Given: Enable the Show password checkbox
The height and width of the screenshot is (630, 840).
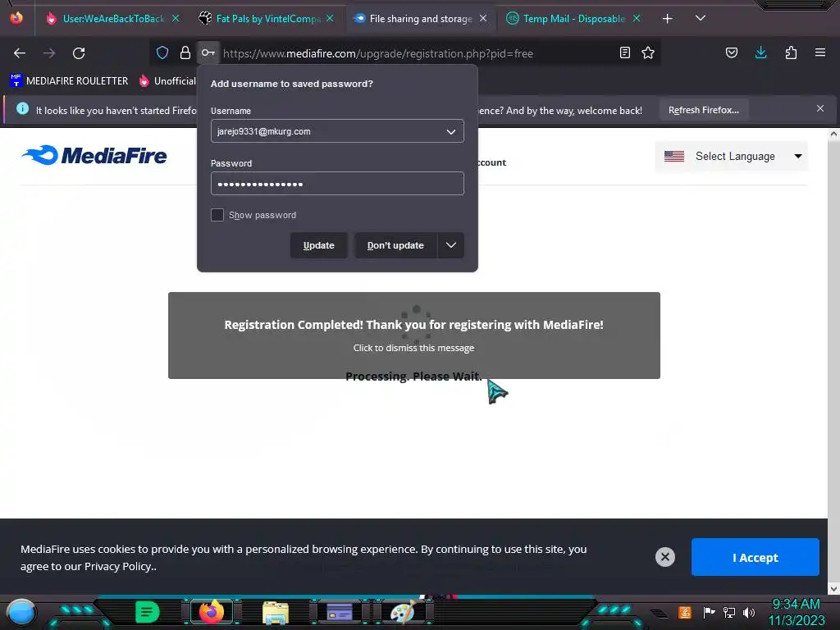Looking at the screenshot, I should [x=217, y=215].
